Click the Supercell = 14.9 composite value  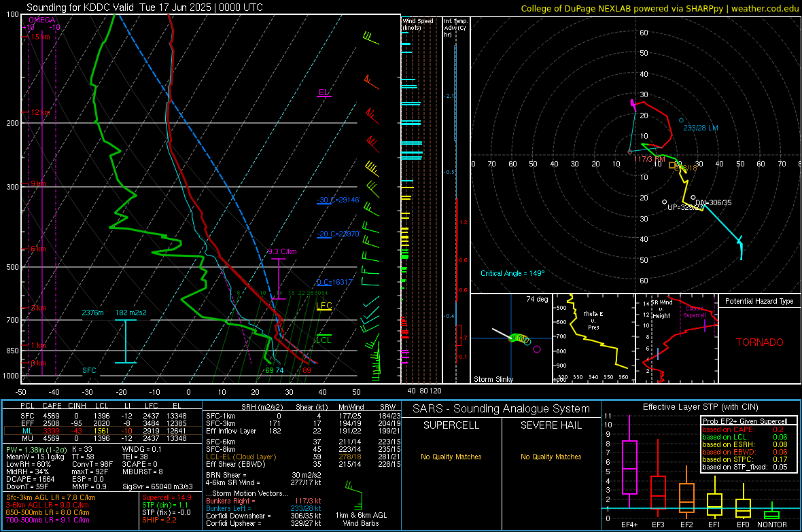[x=167, y=497]
